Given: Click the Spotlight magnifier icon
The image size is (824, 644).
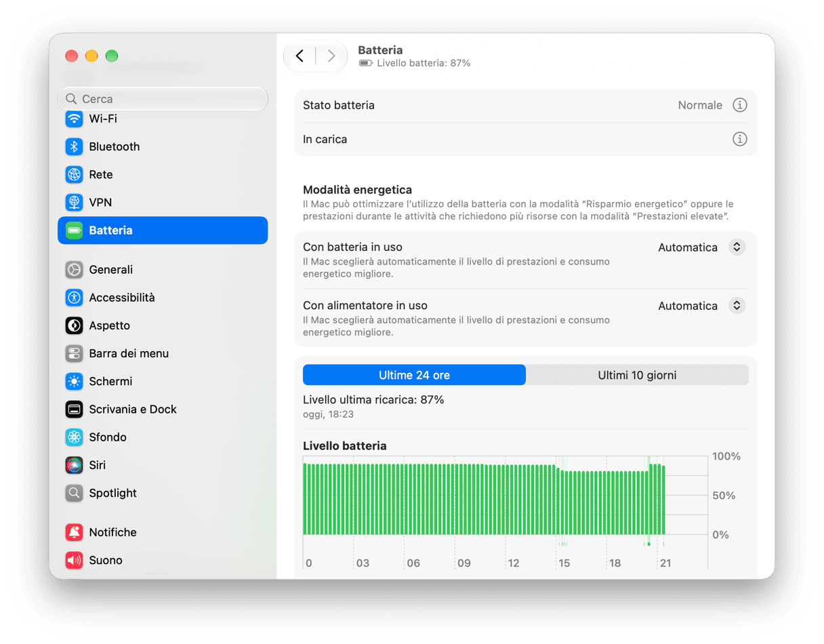Looking at the screenshot, I should (x=74, y=493).
